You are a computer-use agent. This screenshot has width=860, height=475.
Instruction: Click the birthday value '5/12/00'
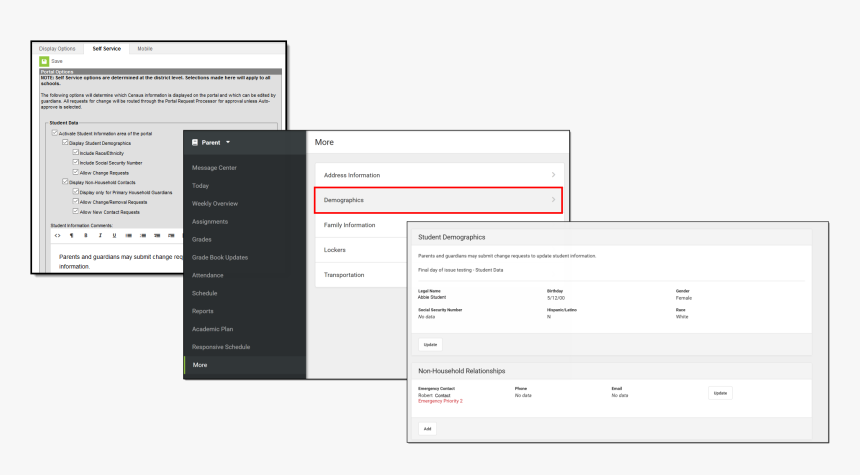click(x=556, y=298)
